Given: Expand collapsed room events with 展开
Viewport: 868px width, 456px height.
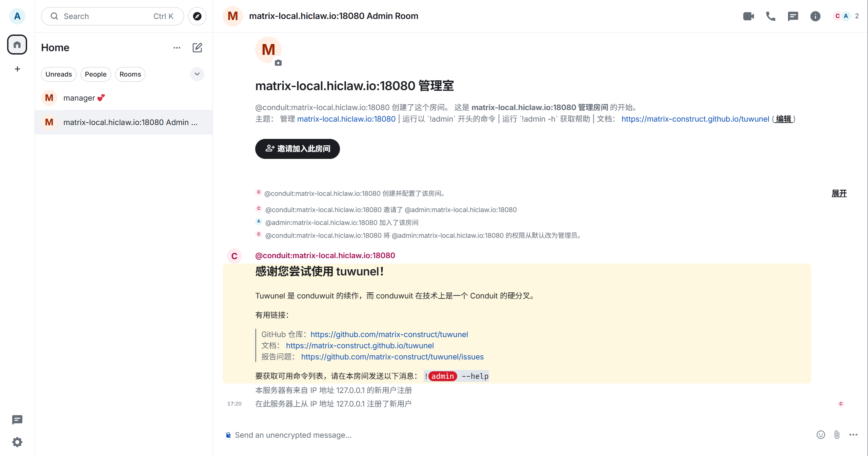Looking at the screenshot, I should pyautogui.click(x=839, y=193).
